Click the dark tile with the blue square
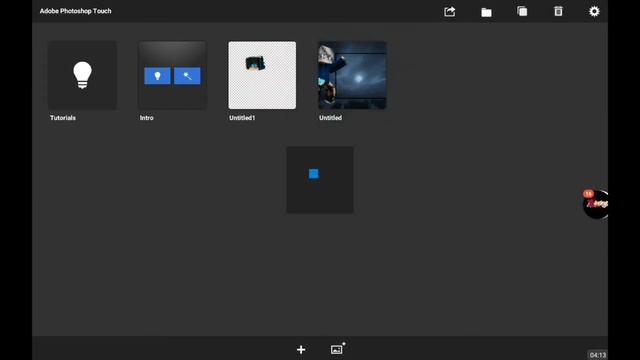The image size is (640, 360). tap(320, 180)
